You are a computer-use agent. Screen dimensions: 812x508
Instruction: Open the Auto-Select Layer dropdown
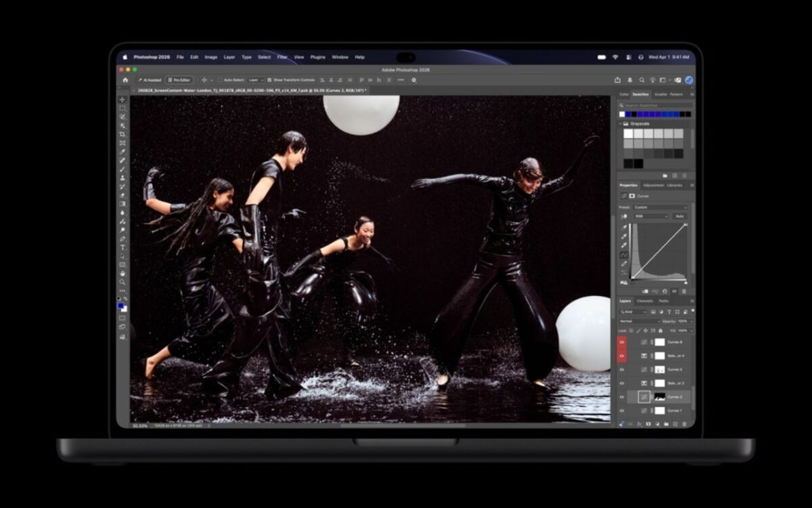click(x=256, y=80)
